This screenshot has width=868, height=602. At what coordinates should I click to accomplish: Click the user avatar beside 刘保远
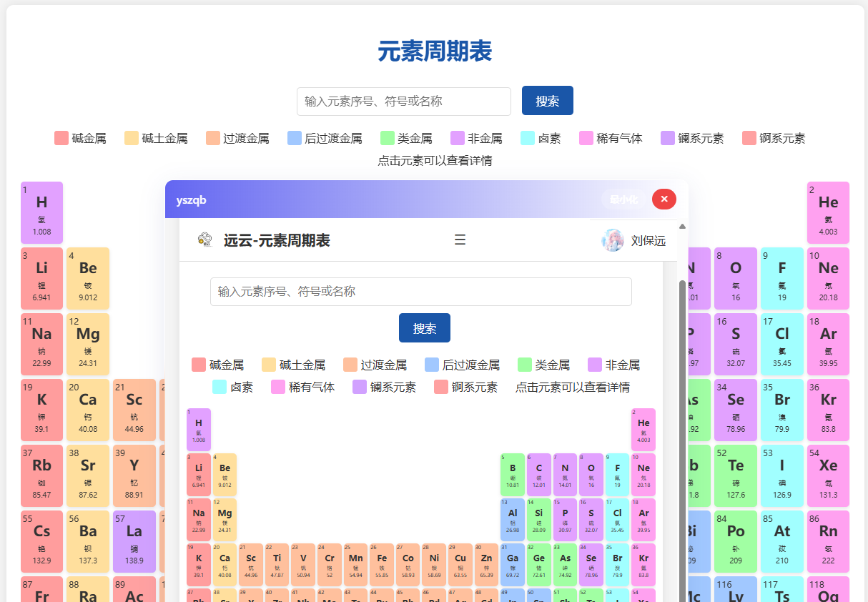[x=613, y=240]
